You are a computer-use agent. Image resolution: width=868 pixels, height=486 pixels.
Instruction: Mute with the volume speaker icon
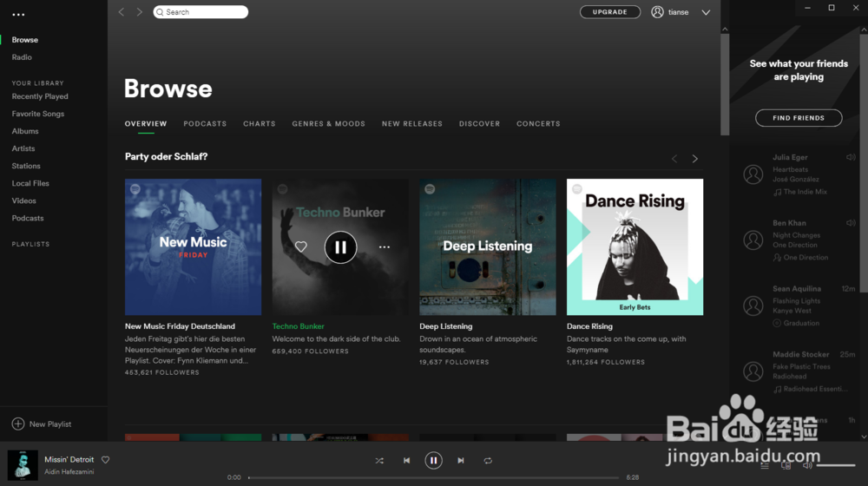[x=807, y=465]
